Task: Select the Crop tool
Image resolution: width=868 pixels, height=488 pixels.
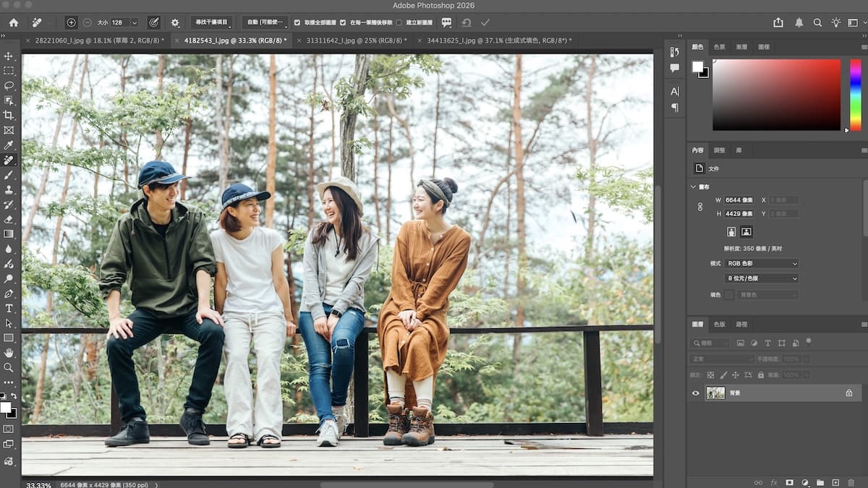Action: pos(9,115)
